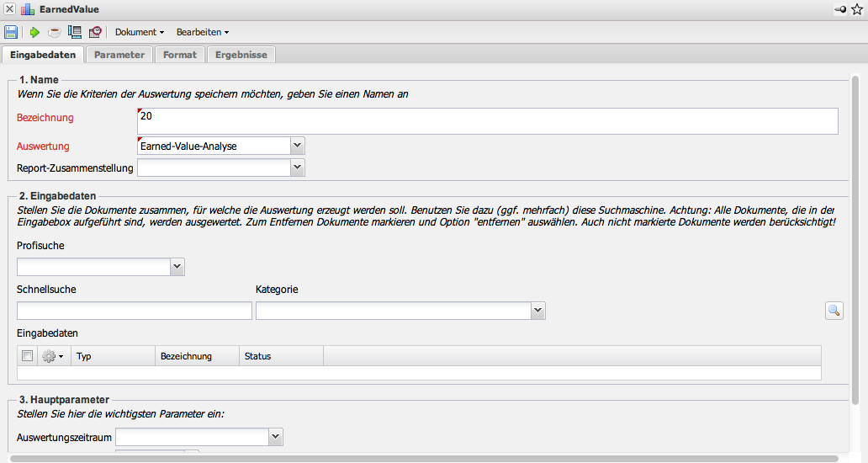Open the Ergebnisse tab
868x463 pixels.
[x=241, y=55]
